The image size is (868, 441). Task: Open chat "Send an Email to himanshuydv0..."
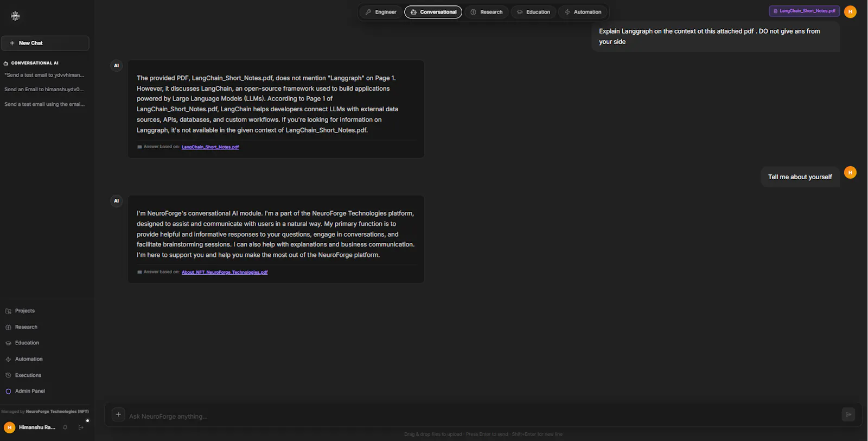[x=44, y=89]
